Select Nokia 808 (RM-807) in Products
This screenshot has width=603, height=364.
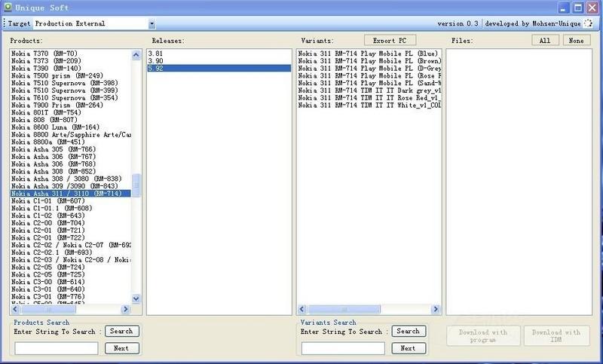coord(45,120)
